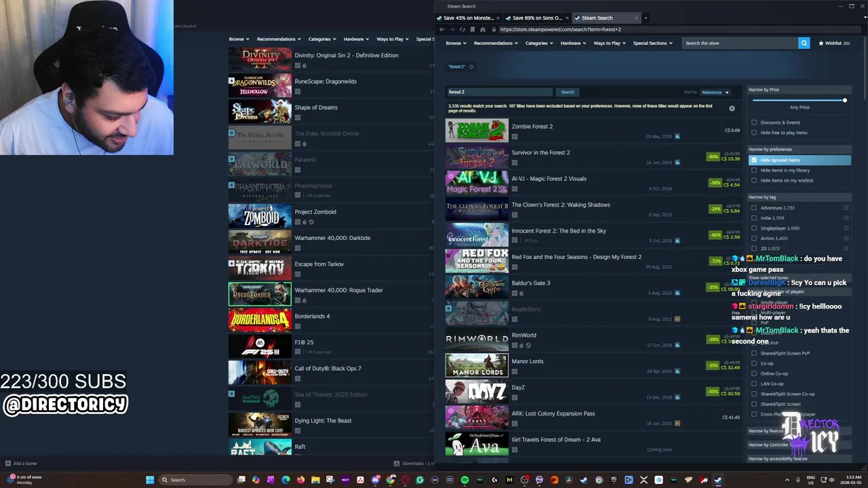This screenshot has height=488, width=868.
Task: Switch to Save 45% on Monster tab
Action: click(469, 18)
